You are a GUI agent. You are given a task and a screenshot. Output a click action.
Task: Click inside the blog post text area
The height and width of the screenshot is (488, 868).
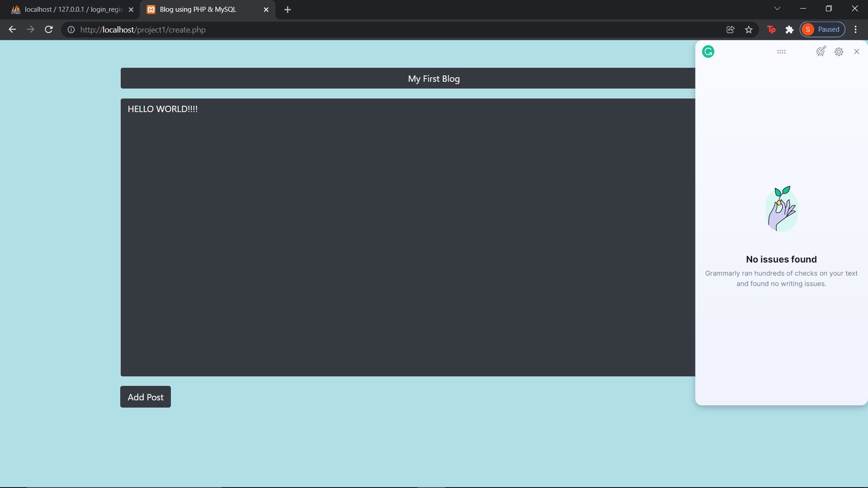point(362,226)
